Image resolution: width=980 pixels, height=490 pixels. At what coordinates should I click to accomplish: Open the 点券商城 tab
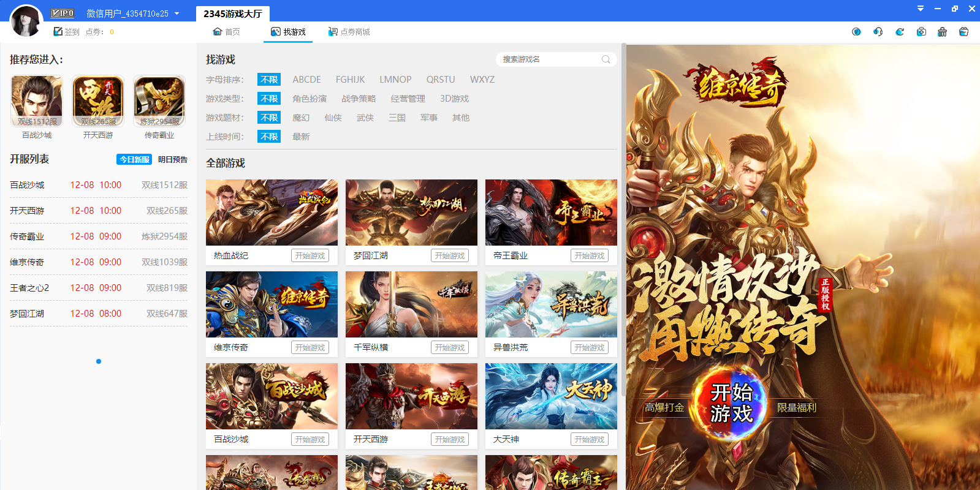(349, 32)
